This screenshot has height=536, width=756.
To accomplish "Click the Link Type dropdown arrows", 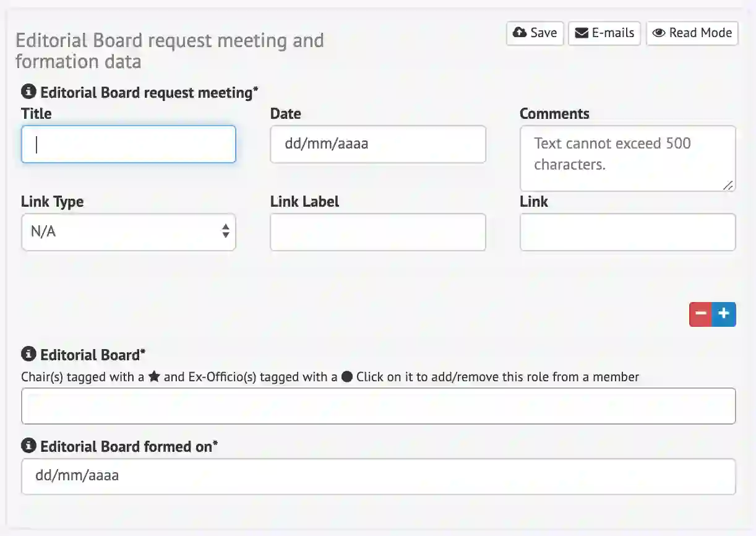I will tap(226, 232).
